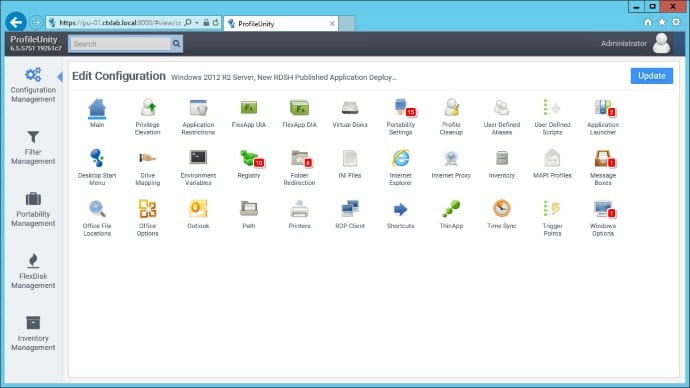Image resolution: width=690 pixels, height=388 pixels.
Task: Click the address bar lock icon
Action: click(x=206, y=22)
